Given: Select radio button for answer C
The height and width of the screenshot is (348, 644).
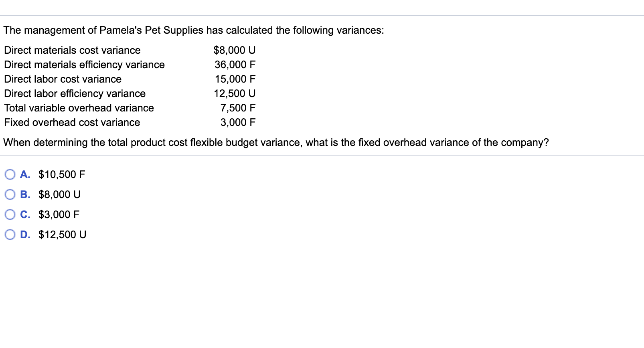Looking at the screenshot, I should (10, 214).
